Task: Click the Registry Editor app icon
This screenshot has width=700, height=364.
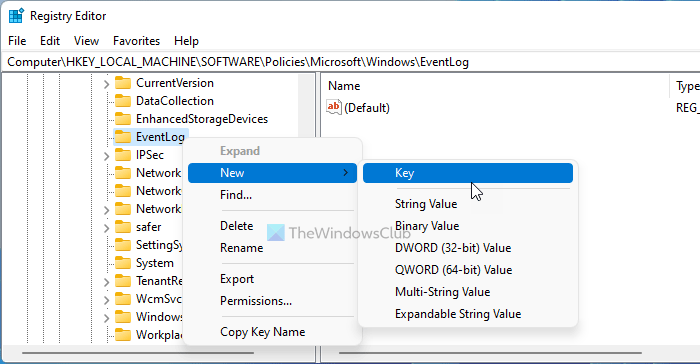Action: 16,16
